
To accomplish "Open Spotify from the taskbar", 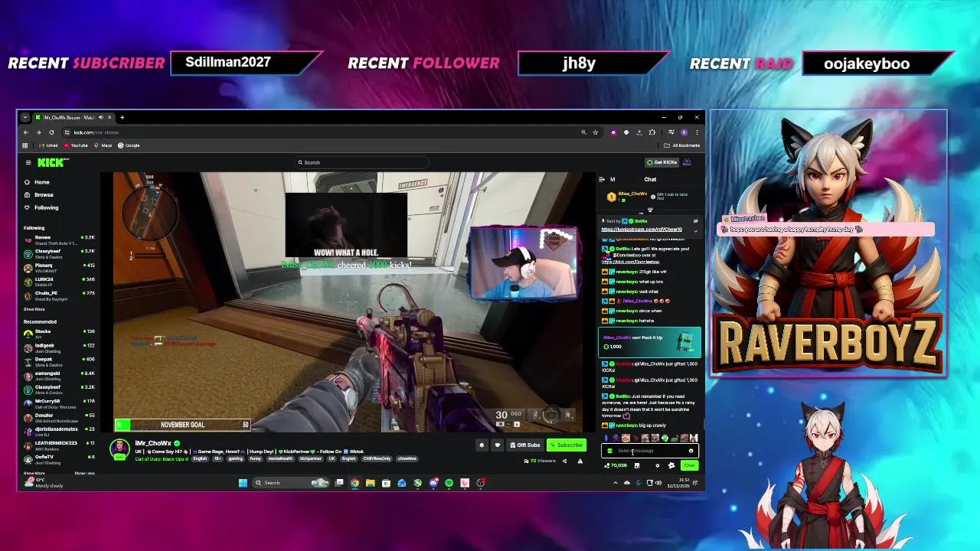I will (449, 483).
